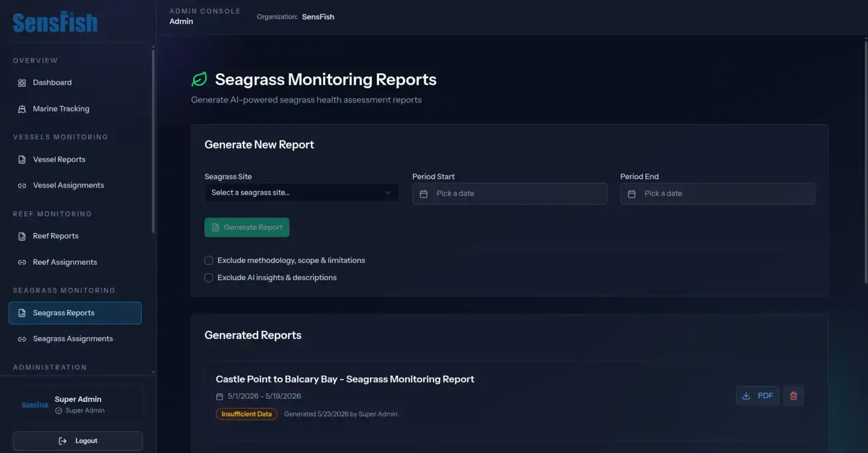Navigate to Reef Assignments
This screenshot has width=868, height=453.
coord(75,262)
